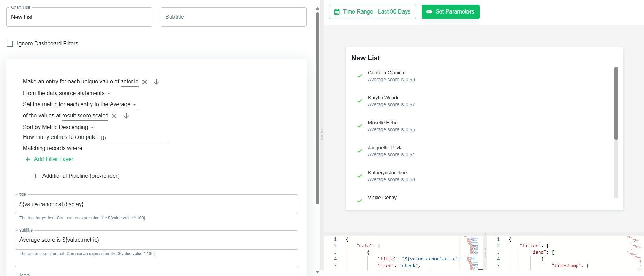Enable Ignore Dashboard Filters checkbox

pos(10,44)
